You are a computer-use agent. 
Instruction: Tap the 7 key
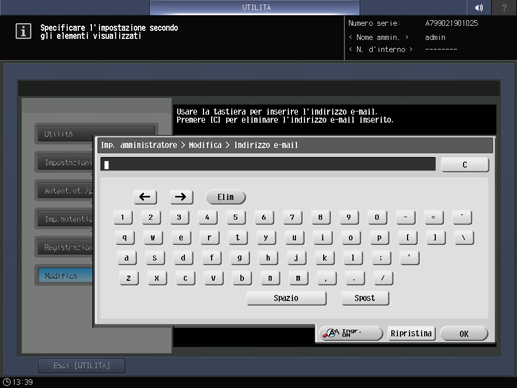pyautogui.click(x=292, y=218)
